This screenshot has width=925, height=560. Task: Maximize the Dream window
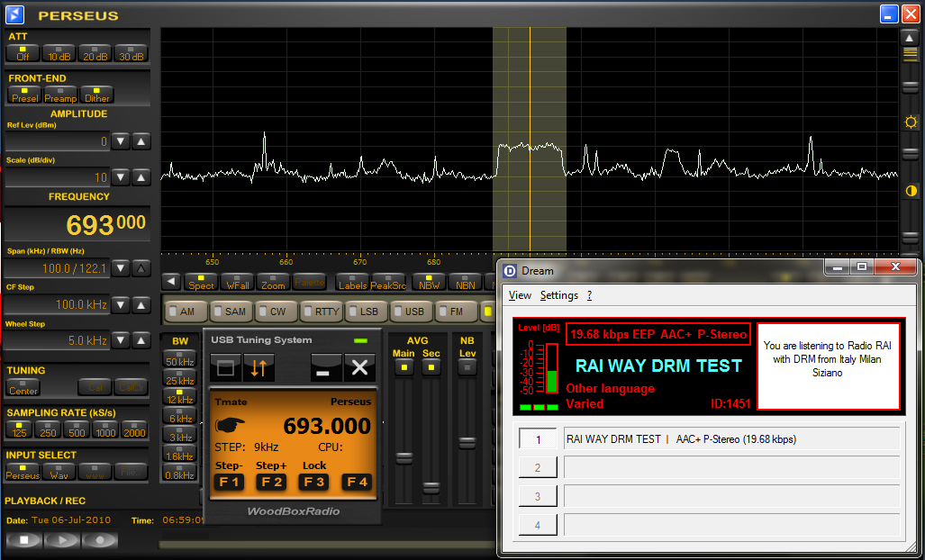coord(862,267)
